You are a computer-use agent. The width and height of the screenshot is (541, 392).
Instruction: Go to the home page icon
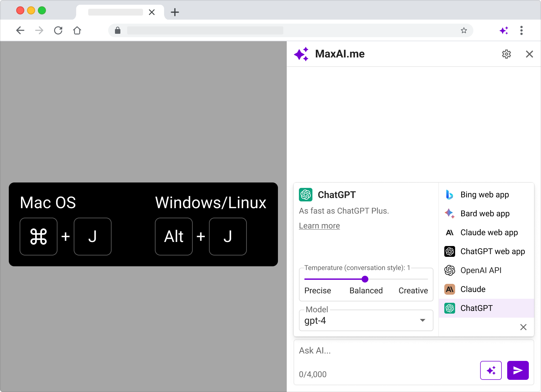click(77, 30)
